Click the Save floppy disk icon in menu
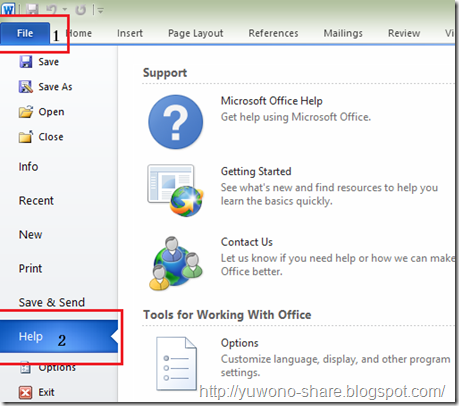The image size is (459, 406). [x=26, y=62]
